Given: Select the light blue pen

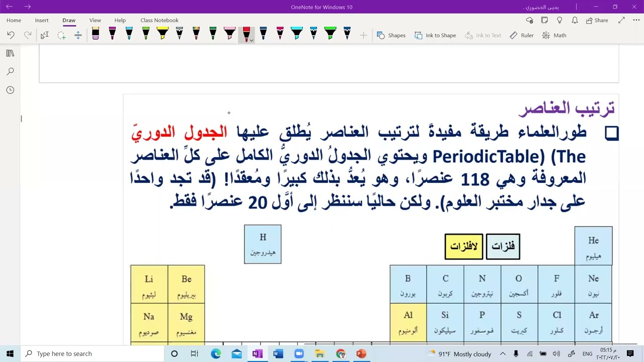Looking at the screenshot, I should click(129, 34).
